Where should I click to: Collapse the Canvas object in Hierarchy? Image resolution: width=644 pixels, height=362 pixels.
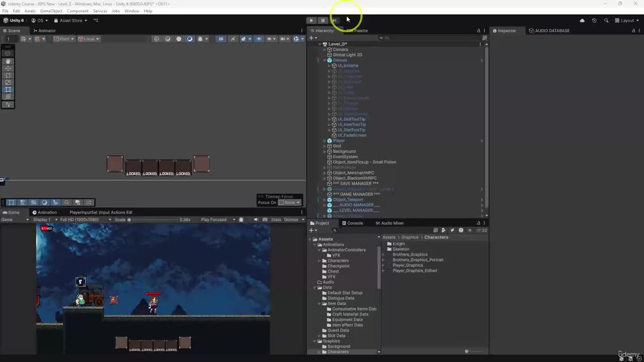(325, 60)
